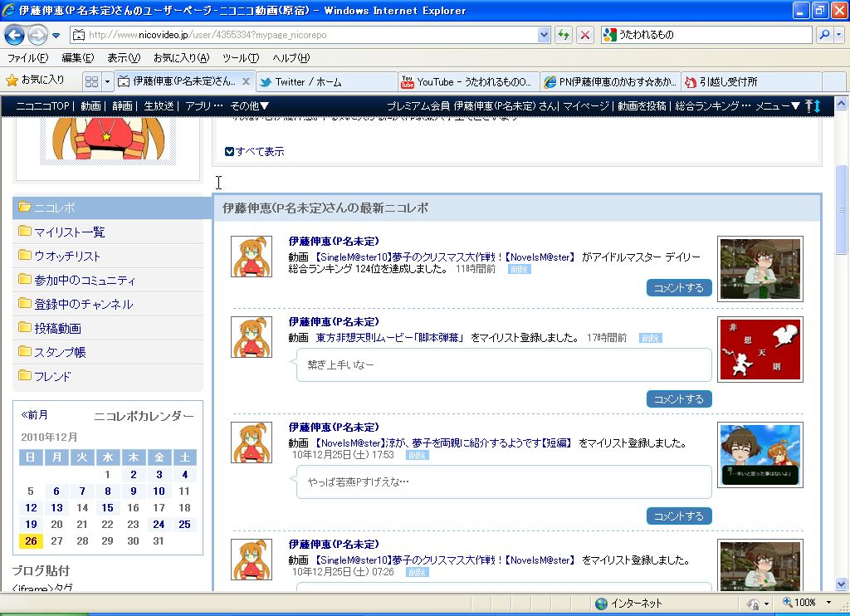Click user avatar beside the 124位 ranking entry
This screenshot has height=616, width=850.
252,257
